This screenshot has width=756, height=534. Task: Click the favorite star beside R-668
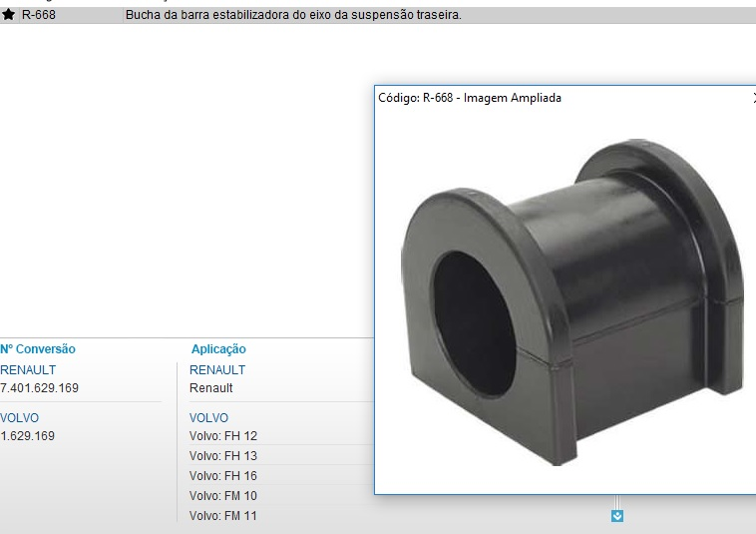tap(9, 15)
